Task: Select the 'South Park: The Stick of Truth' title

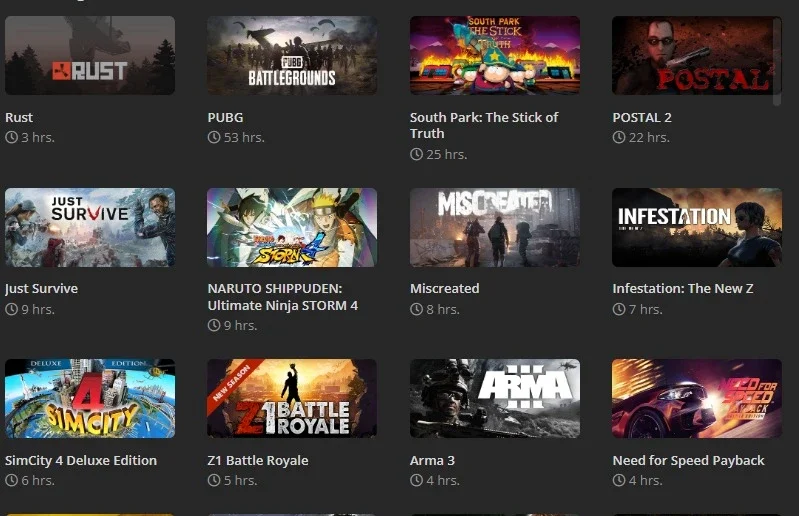Action: tap(484, 125)
